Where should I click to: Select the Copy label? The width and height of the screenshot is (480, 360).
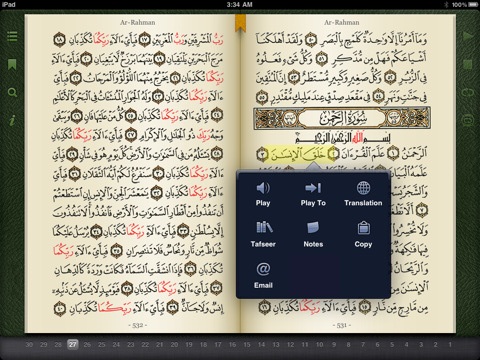363,244
